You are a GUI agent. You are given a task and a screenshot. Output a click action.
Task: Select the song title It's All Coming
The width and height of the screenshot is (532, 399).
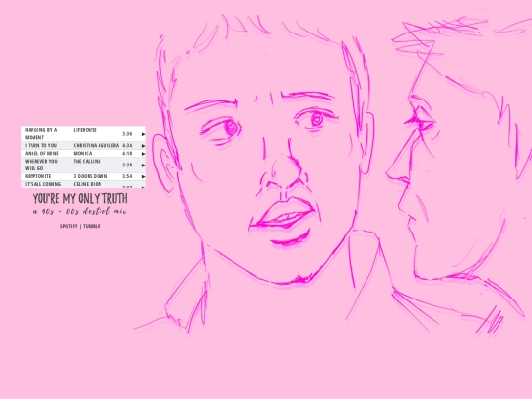[42, 184]
